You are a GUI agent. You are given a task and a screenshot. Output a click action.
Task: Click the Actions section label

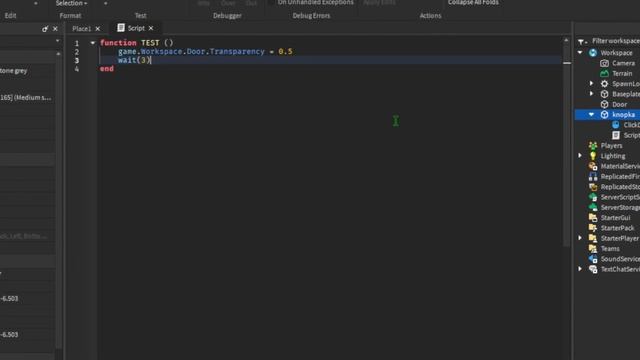click(430, 16)
